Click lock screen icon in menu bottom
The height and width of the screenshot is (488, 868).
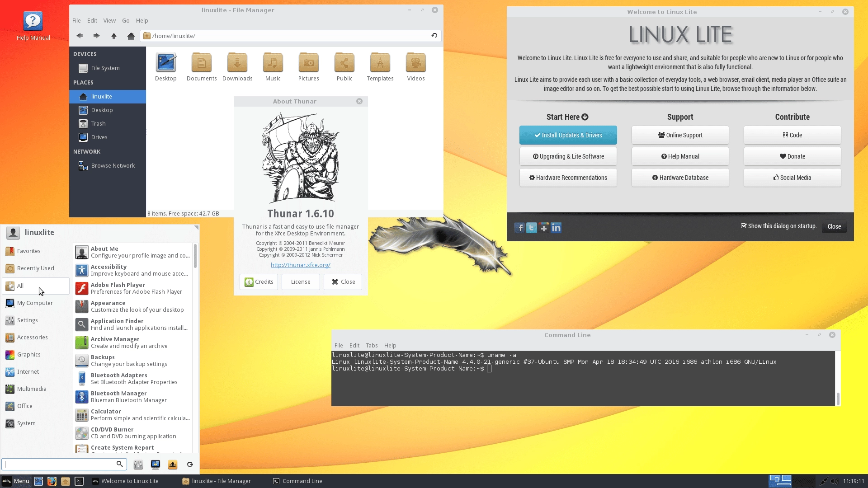156,465
